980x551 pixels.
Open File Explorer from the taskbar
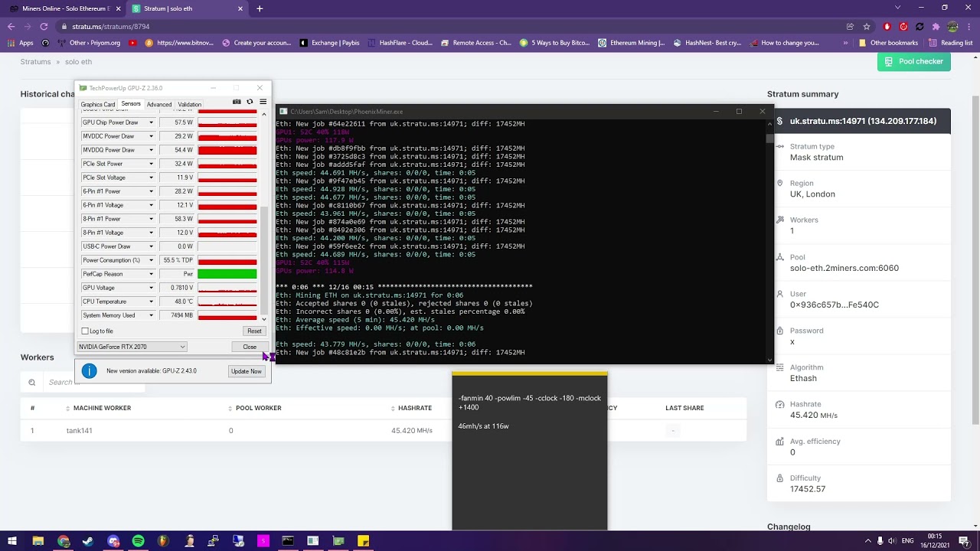point(38,541)
